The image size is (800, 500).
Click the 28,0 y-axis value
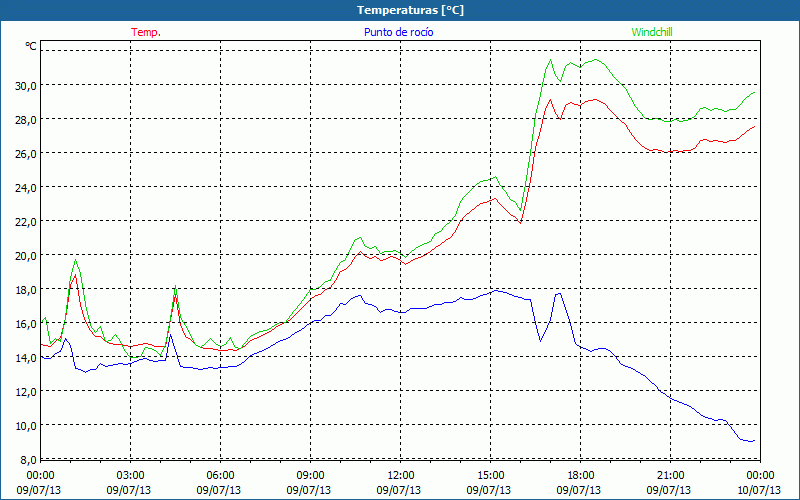tap(25, 120)
